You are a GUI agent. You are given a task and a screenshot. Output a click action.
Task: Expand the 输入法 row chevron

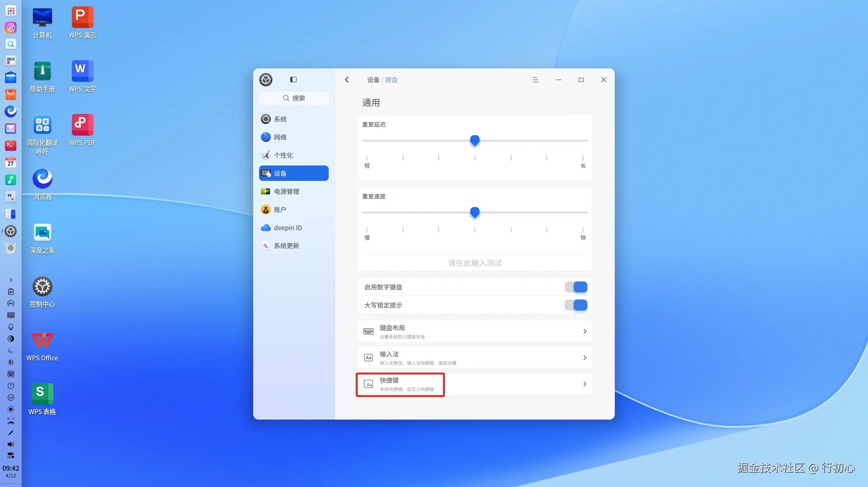tap(585, 358)
